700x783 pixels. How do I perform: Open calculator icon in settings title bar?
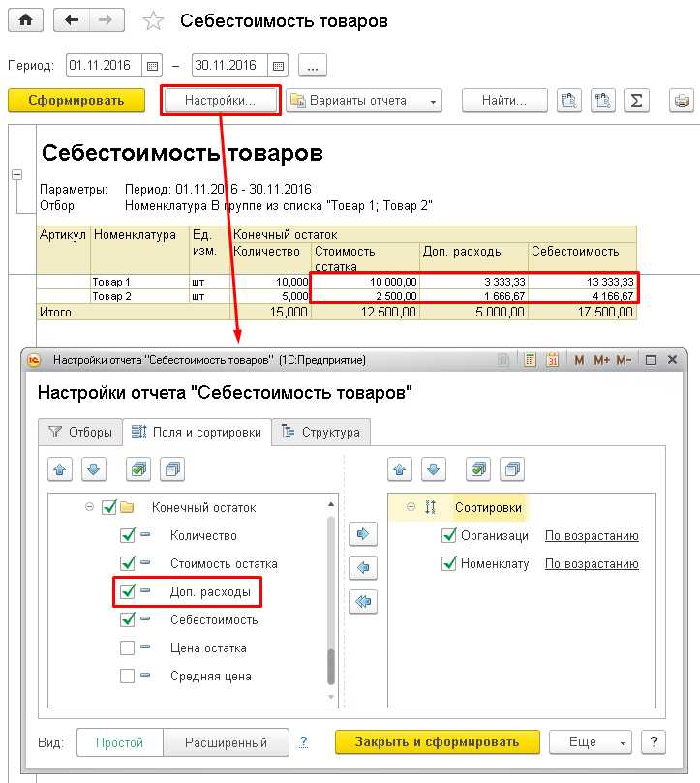pyautogui.click(x=531, y=359)
